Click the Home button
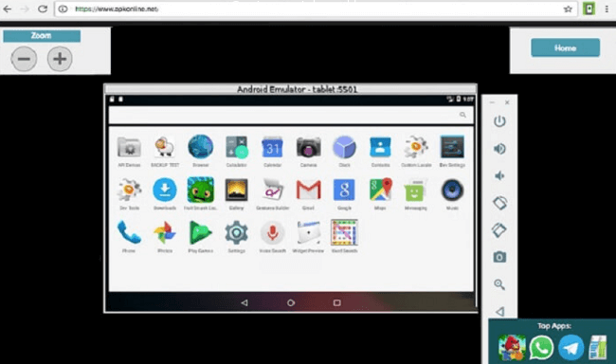The image size is (616, 364). point(566,48)
